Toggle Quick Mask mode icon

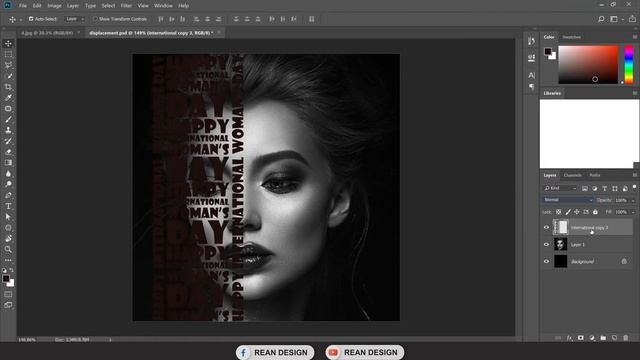coord(8,294)
